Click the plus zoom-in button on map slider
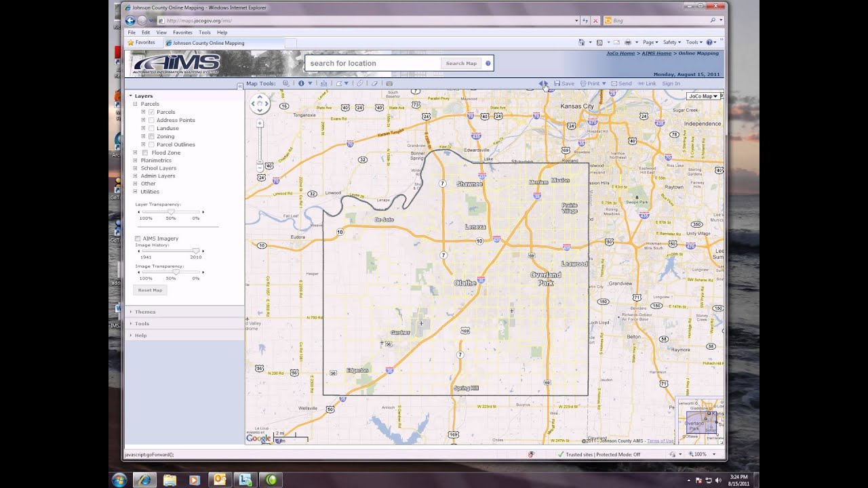The width and height of the screenshot is (868, 488). coord(260,123)
